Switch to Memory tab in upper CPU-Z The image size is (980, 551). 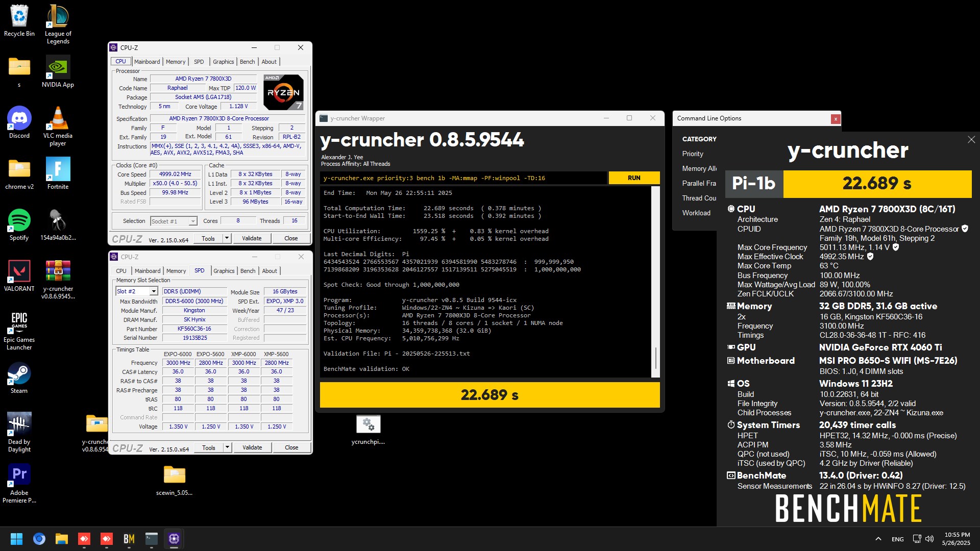coord(176,62)
